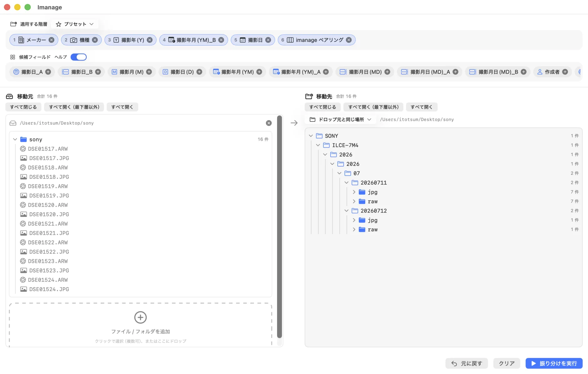
Task: Click 振り分けを実行 button
Action: [554, 363]
